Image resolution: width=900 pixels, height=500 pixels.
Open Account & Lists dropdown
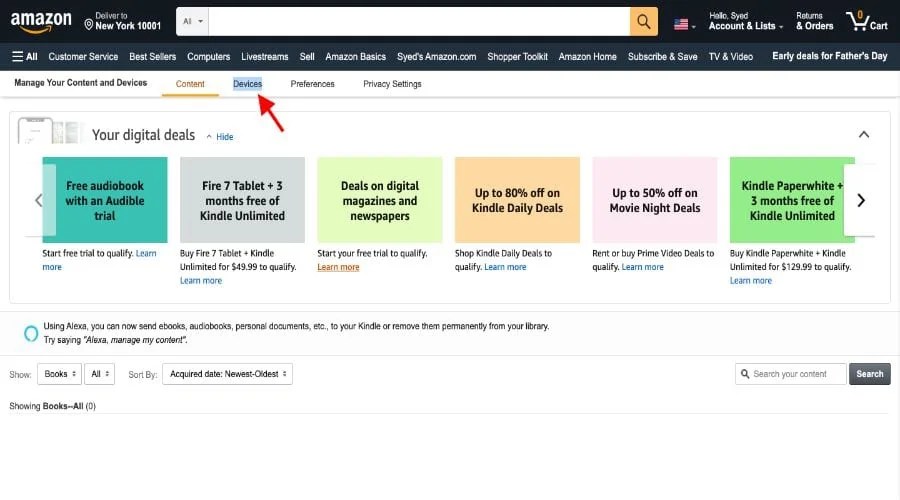click(745, 21)
